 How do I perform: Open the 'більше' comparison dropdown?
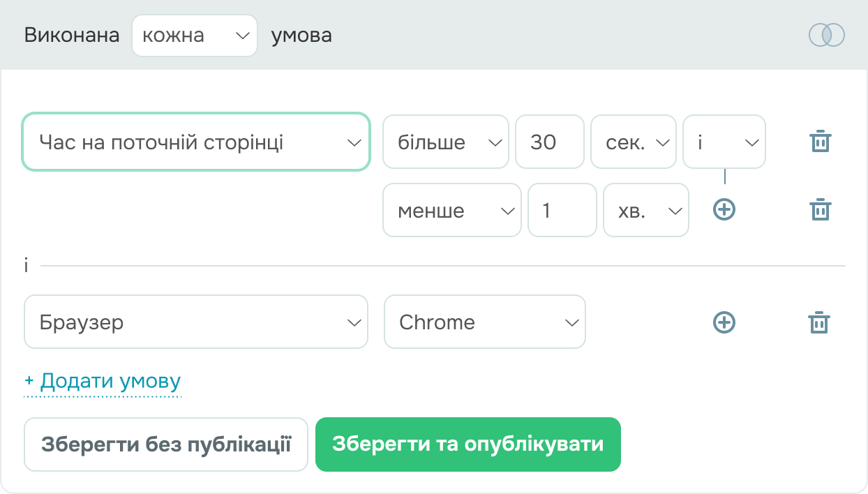click(x=446, y=142)
